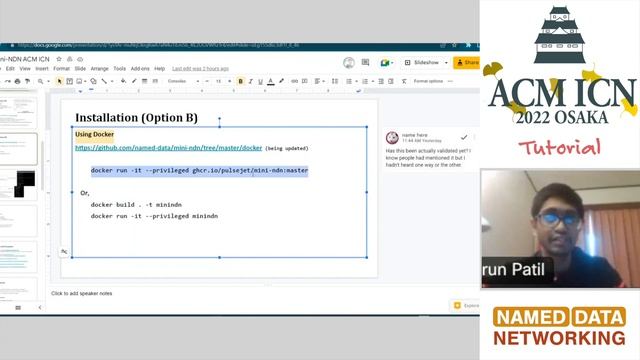Open the Format menu
Screen dimensions: 640x360
(61, 69)
